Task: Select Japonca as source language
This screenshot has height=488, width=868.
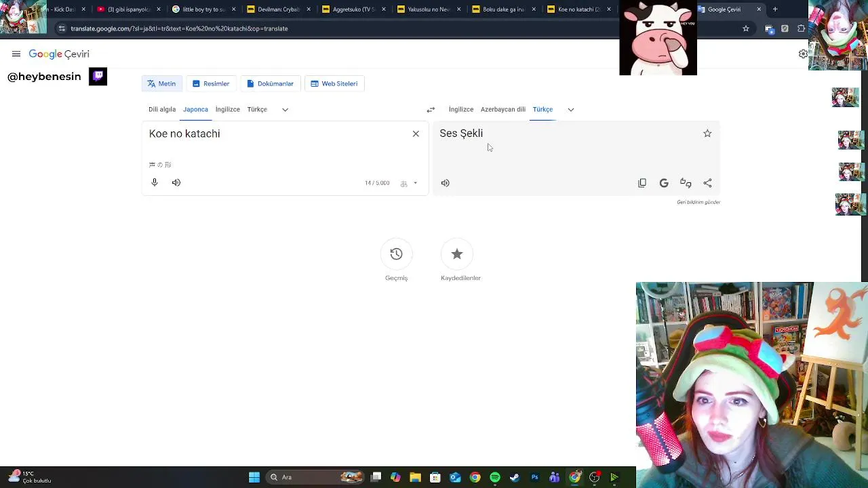Action: coord(195,109)
